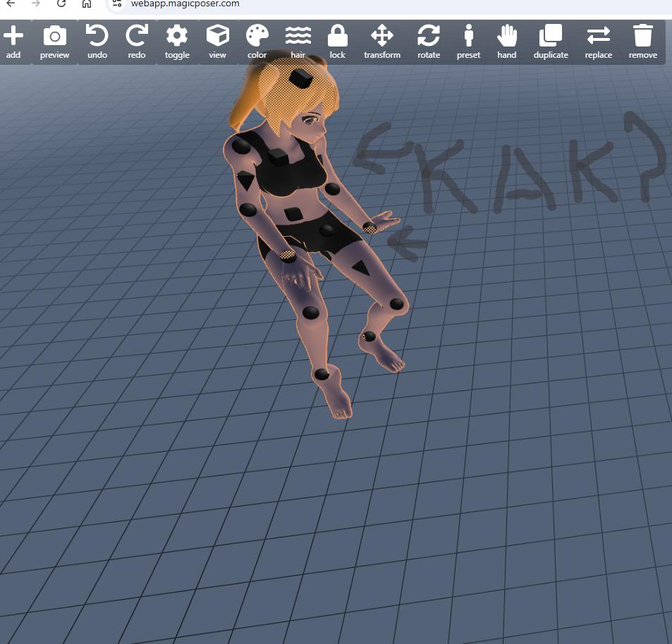
Task: Lock the selected model
Action: pos(337,42)
